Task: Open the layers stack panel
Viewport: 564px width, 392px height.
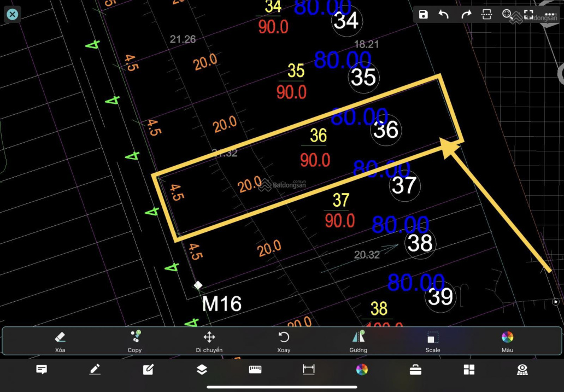Action: tap(202, 370)
